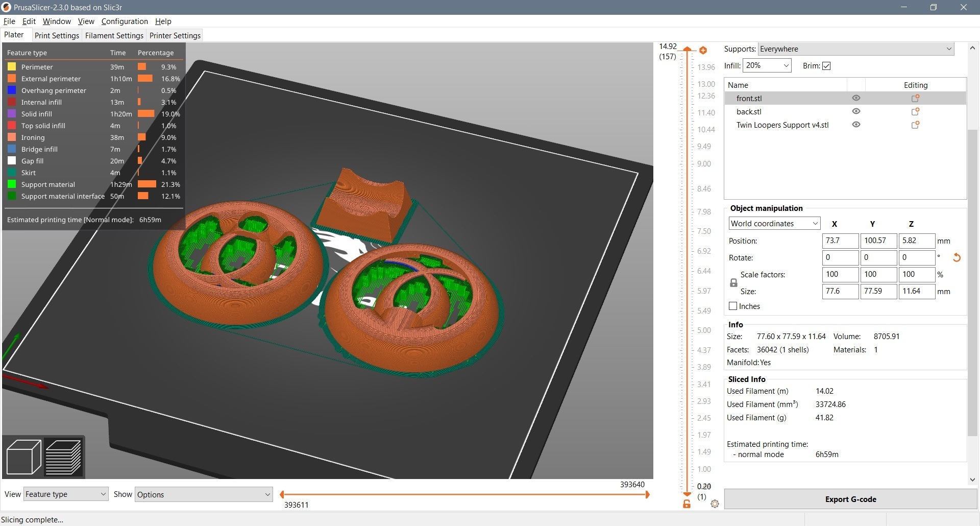Open editing options for front.stl
This screenshot has height=526, width=980.
point(915,98)
